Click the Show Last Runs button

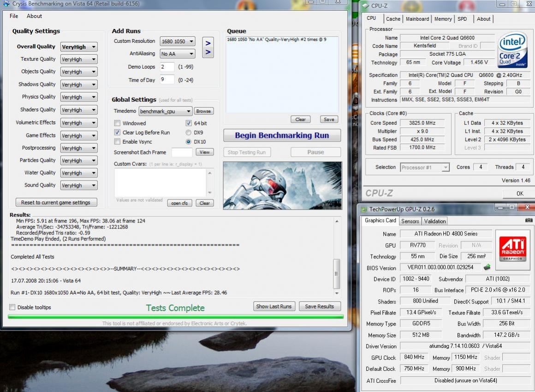click(273, 306)
